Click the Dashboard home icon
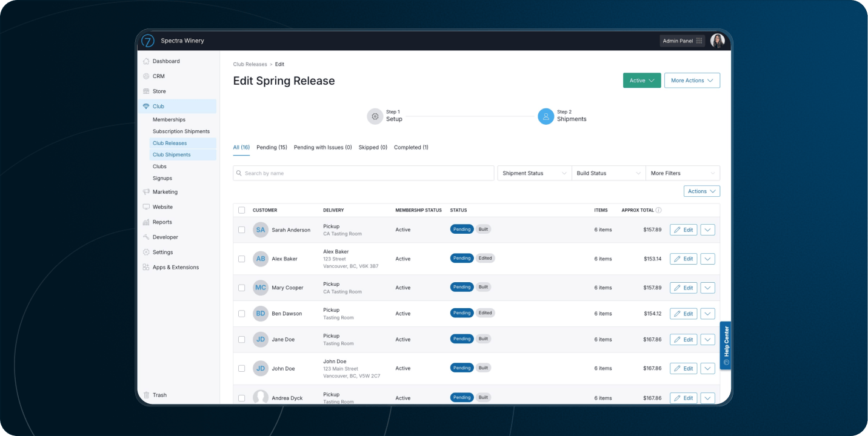This screenshot has height=436, width=868. pos(146,61)
